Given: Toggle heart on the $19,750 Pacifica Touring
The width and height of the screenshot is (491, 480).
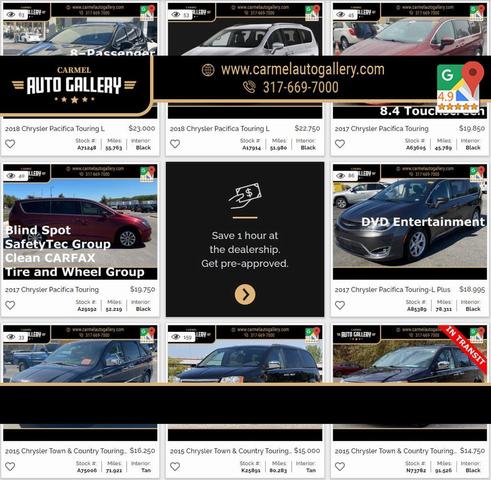Looking at the screenshot, I should tap(10, 305).
